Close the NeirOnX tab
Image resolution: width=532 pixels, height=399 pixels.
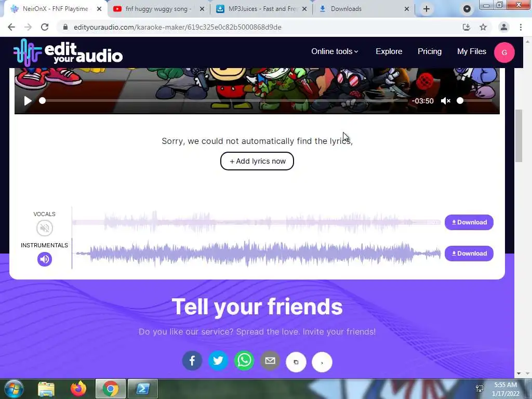point(99,9)
